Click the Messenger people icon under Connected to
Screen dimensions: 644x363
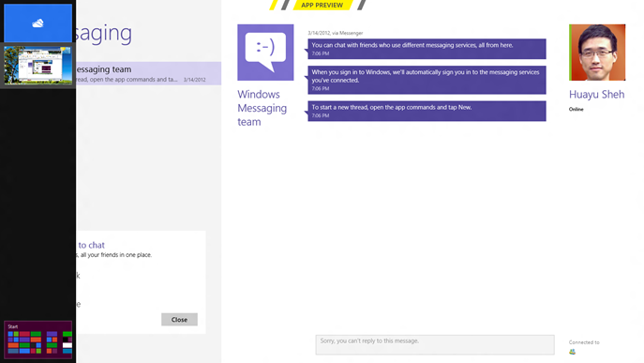click(x=572, y=352)
